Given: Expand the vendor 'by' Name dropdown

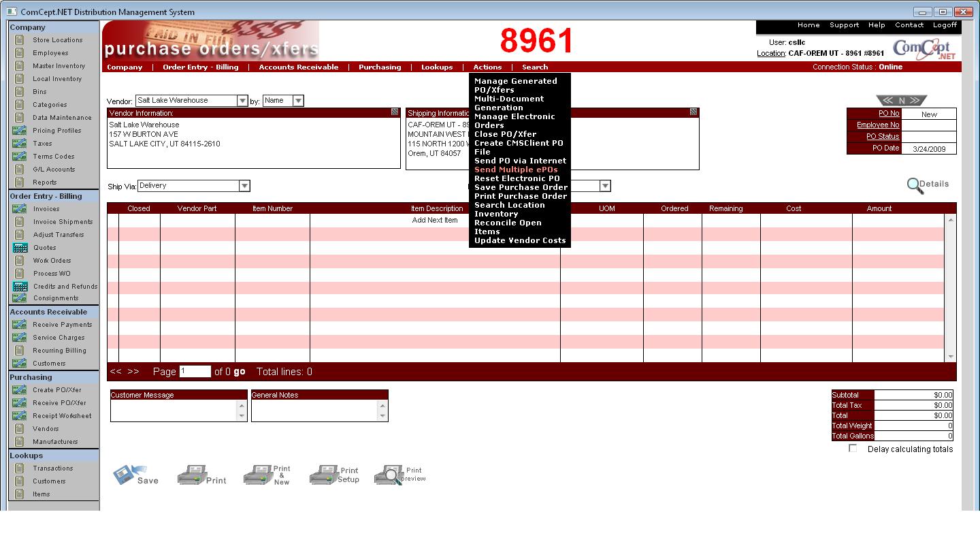Looking at the screenshot, I should (x=298, y=101).
